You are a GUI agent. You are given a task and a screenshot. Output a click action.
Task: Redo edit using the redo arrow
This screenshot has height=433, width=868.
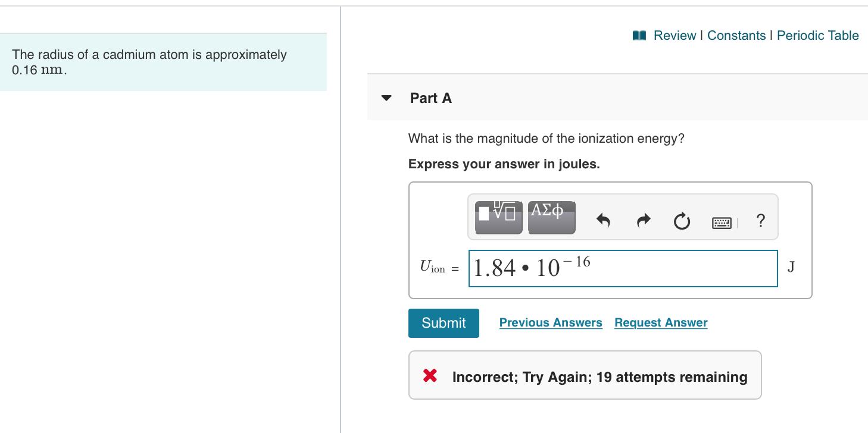(643, 221)
